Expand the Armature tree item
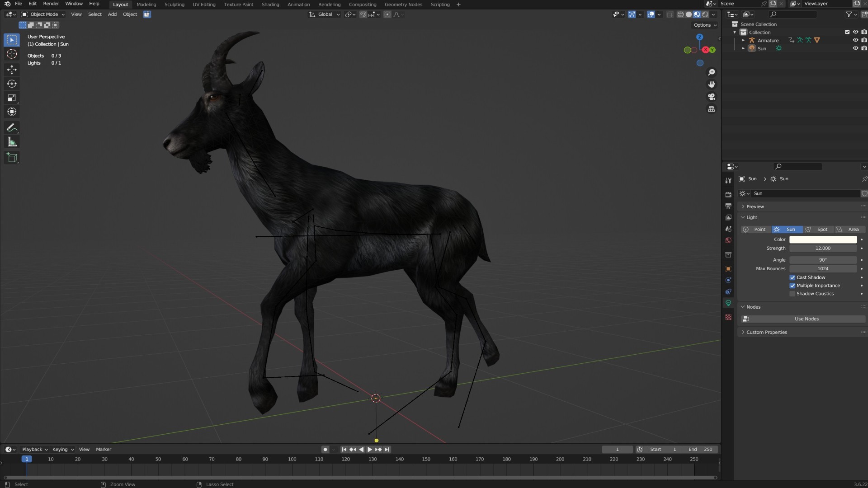This screenshot has width=868, height=488. (743, 40)
